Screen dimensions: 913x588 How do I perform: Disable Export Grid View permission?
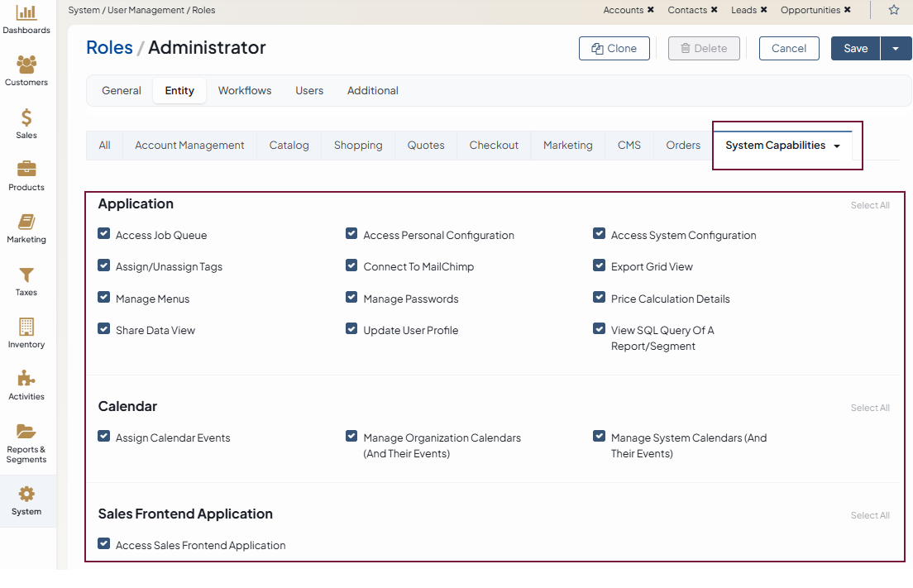(x=600, y=266)
